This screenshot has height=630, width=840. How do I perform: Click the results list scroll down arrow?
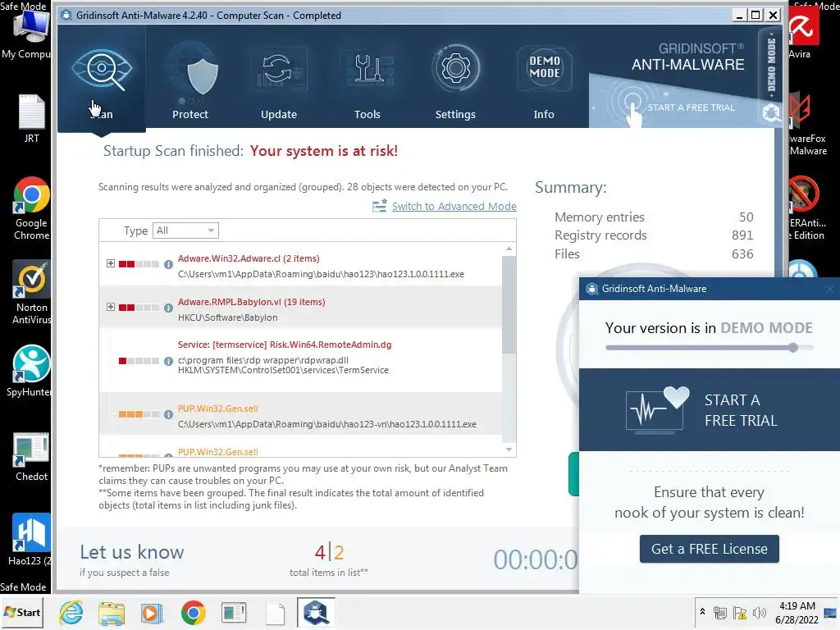(x=509, y=450)
